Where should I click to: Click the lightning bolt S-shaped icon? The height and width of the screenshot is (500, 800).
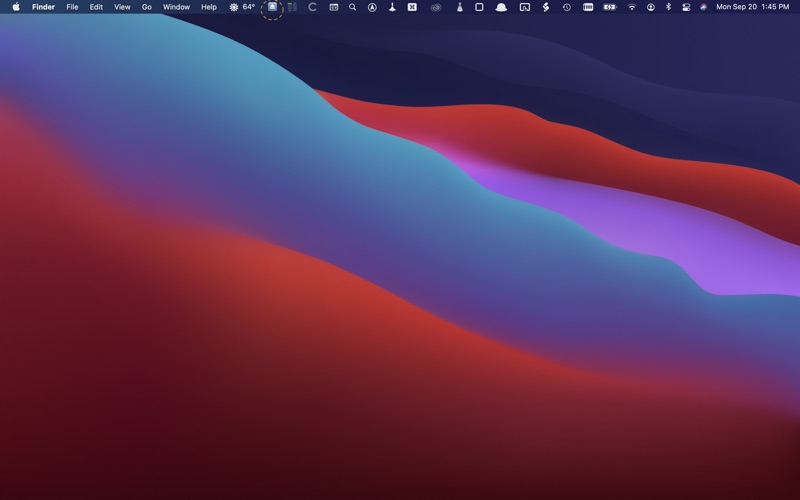pyautogui.click(x=546, y=7)
